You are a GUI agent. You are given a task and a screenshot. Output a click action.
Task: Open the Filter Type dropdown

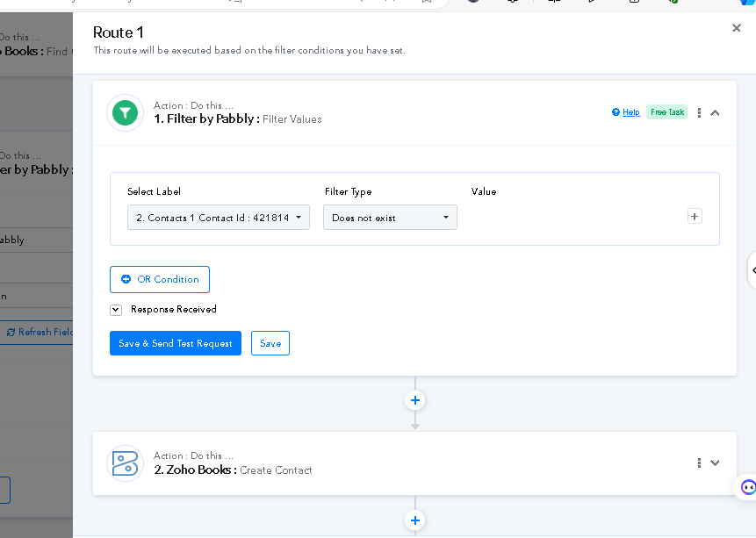pyautogui.click(x=390, y=218)
